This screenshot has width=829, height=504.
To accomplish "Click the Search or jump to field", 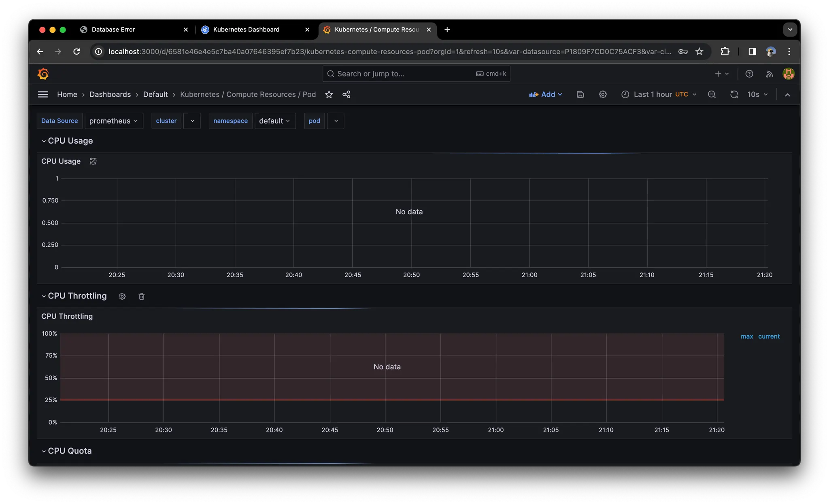I will tap(405, 74).
